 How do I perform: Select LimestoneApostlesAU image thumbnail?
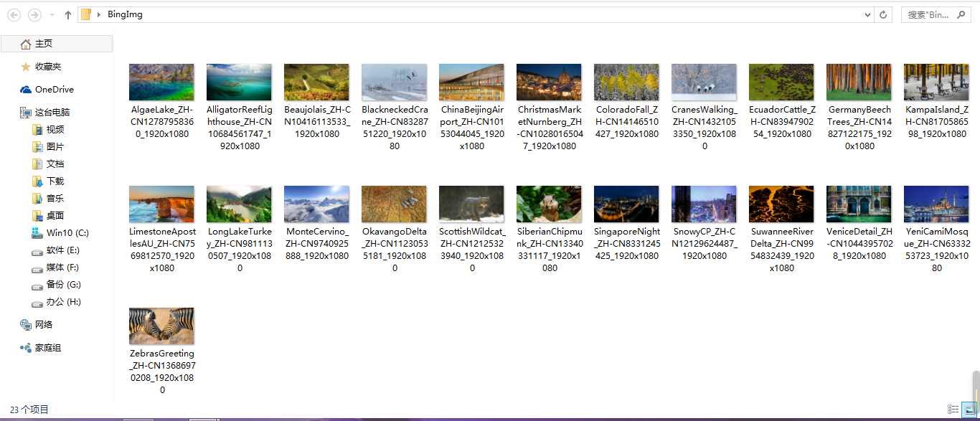161,204
